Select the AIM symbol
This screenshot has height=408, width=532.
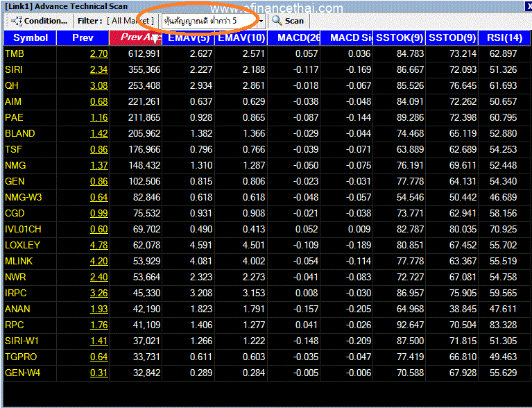point(13,101)
